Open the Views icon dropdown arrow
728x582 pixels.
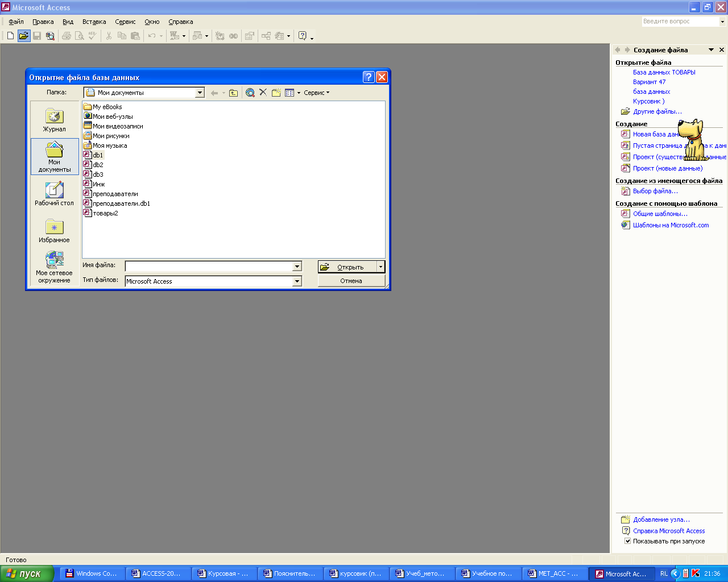click(x=299, y=93)
